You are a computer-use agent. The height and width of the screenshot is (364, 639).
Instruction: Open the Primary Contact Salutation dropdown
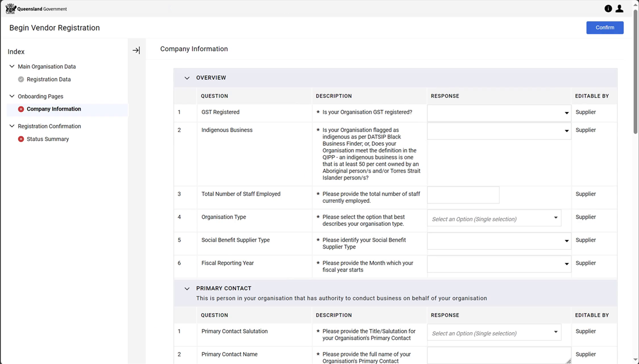click(494, 333)
